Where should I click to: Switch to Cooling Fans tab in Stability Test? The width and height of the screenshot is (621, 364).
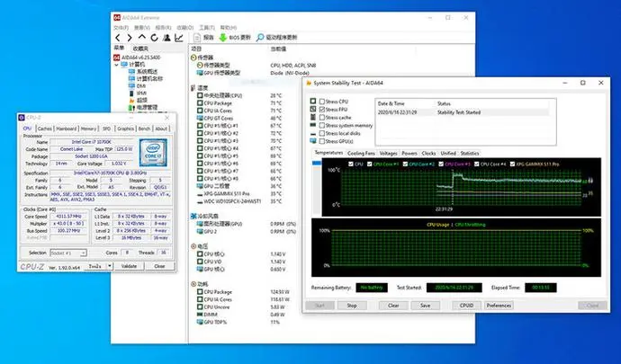[x=361, y=153]
